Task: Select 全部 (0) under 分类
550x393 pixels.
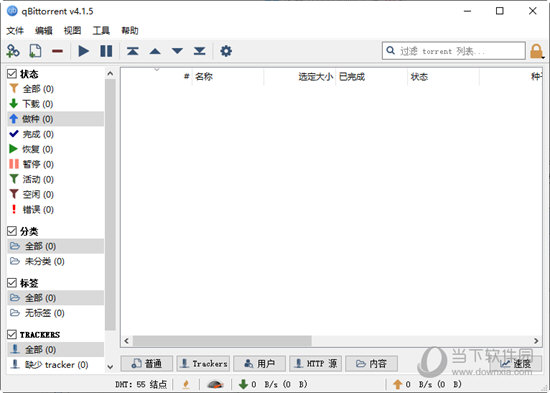Action: [55, 246]
